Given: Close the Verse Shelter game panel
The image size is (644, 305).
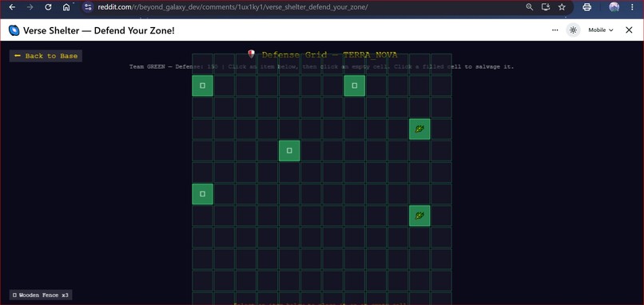Looking at the screenshot, I should (x=629, y=30).
